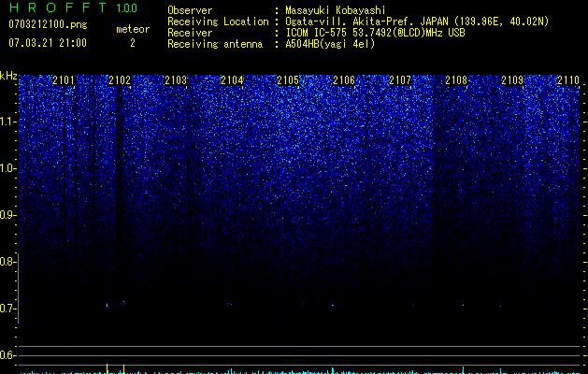Click the 2104 time marker

232,80
